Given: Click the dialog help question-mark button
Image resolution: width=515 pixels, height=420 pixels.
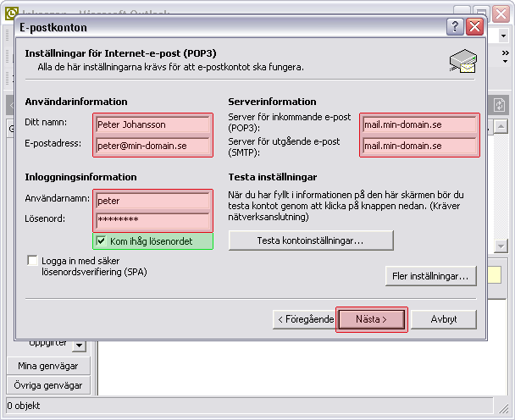Looking at the screenshot, I should click(x=456, y=26).
